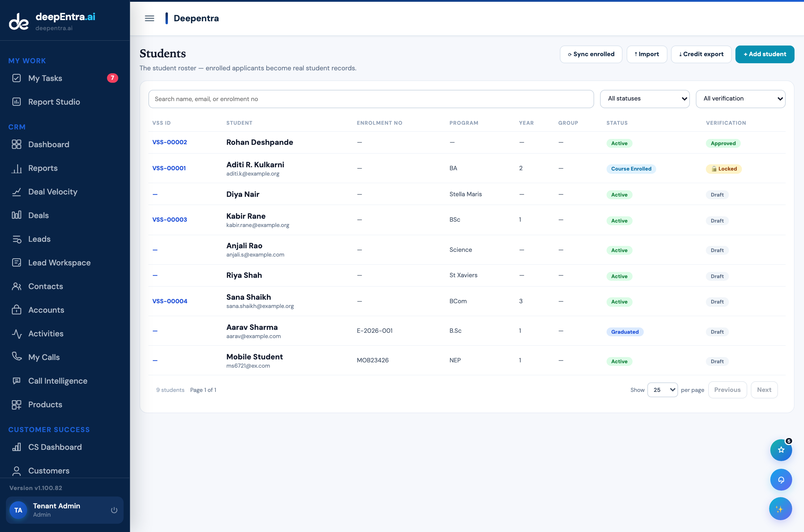The width and height of the screenshot is (804, 532).
Task: Click the Add student button
Action: (765, 54)
